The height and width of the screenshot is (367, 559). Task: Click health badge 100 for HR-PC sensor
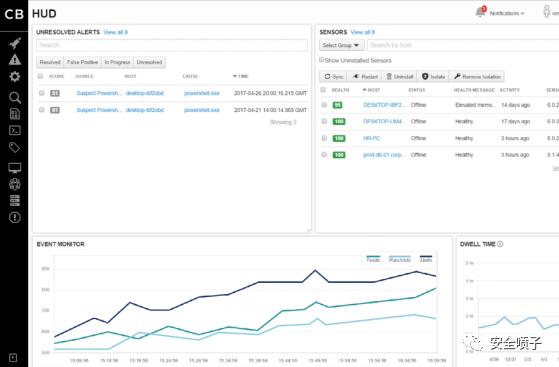tap(339, 138)
